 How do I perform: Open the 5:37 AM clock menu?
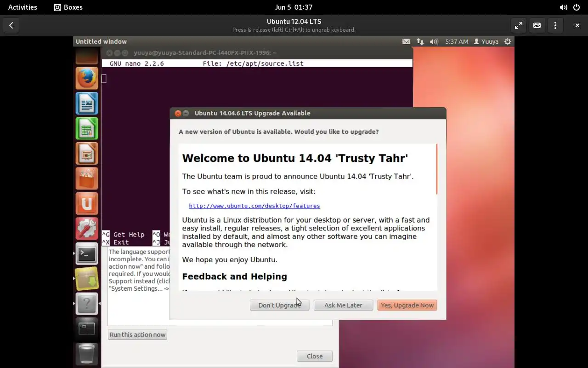point(457,41)
